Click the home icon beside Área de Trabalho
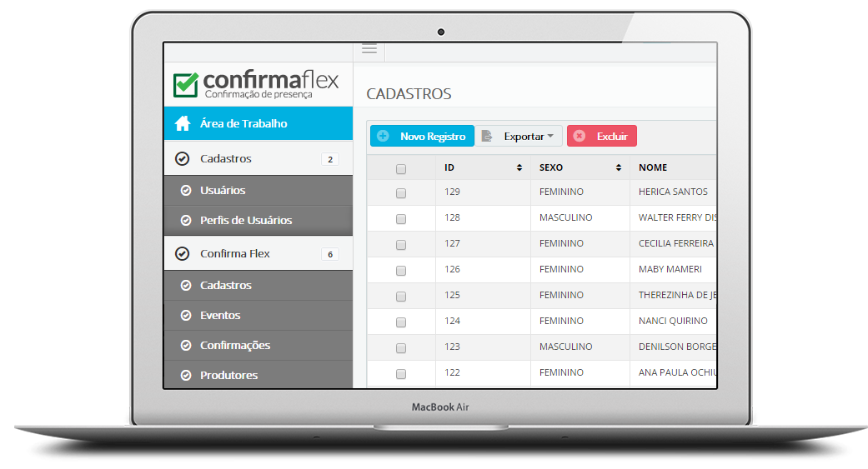This screenshot has width=868, height=469. tap(182, 124)
